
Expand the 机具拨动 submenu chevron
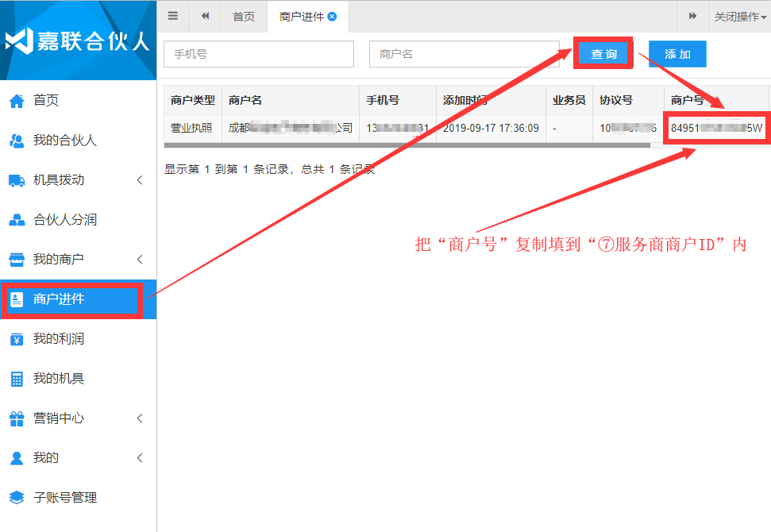[x=140, y=180]
